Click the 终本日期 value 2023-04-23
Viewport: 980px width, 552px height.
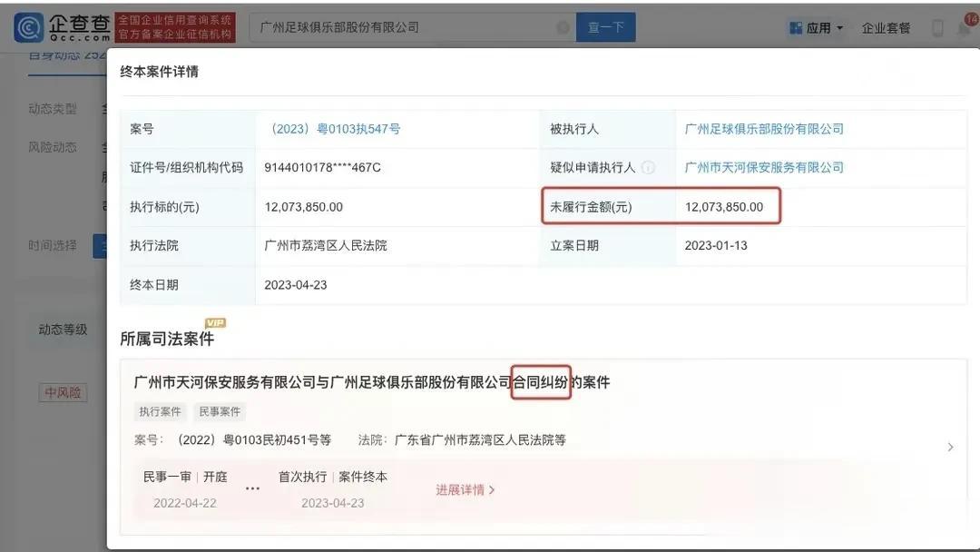coord(296,285)
